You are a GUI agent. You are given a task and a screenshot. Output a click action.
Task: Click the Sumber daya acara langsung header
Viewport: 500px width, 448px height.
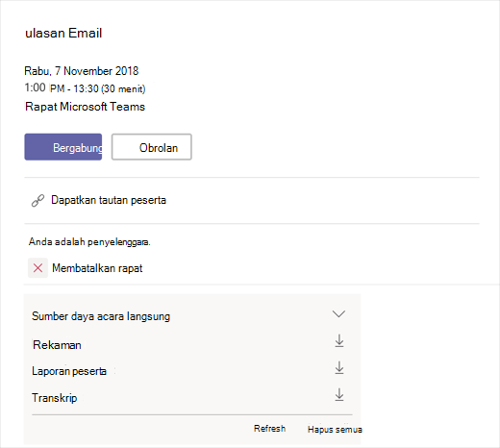tap(101, 316)
